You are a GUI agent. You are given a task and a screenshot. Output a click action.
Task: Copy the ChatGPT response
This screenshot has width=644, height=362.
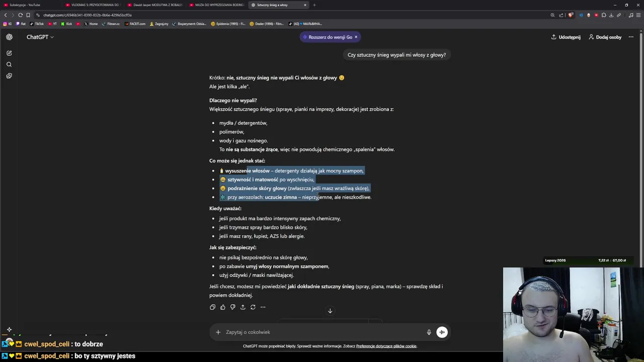212,307
